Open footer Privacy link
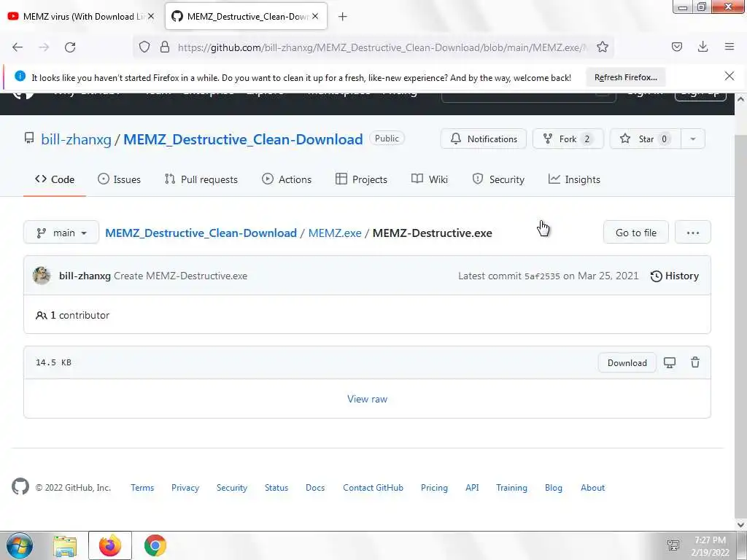Screen dimensions: 747x560 pyautogui.click(x=185, y=488)
